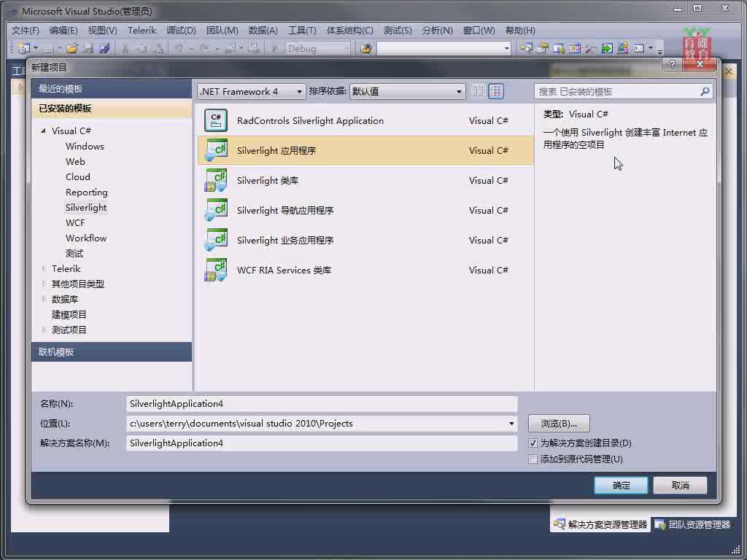Toggle 为解决方案创建目录 checkbox

(533, 443)
